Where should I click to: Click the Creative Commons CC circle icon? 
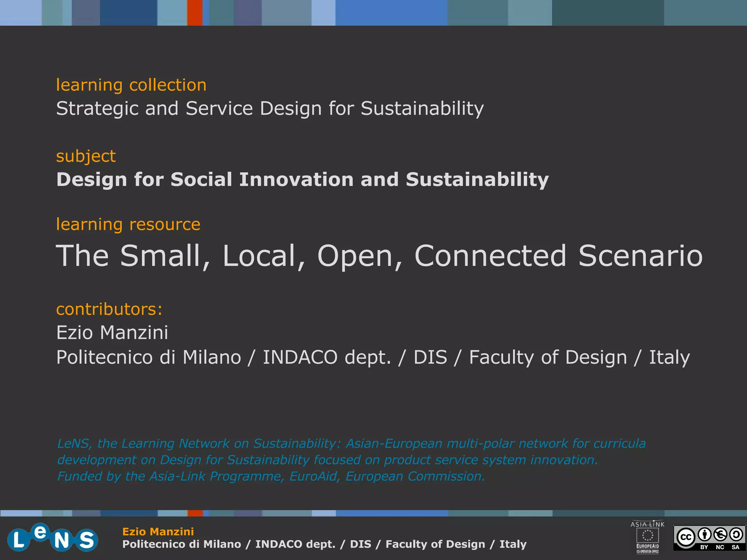(686, 537)
